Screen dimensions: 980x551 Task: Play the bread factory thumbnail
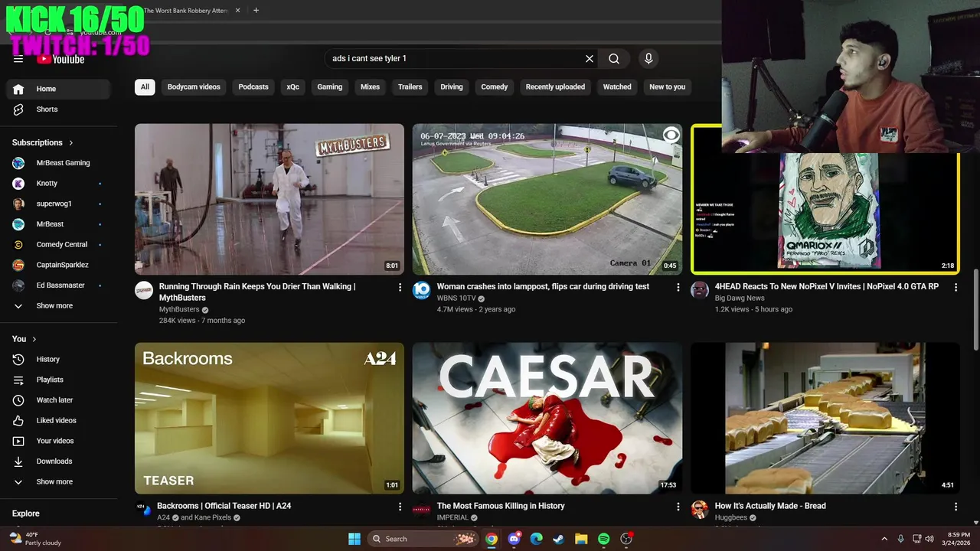pyautogui.click(x=825, y=418)
